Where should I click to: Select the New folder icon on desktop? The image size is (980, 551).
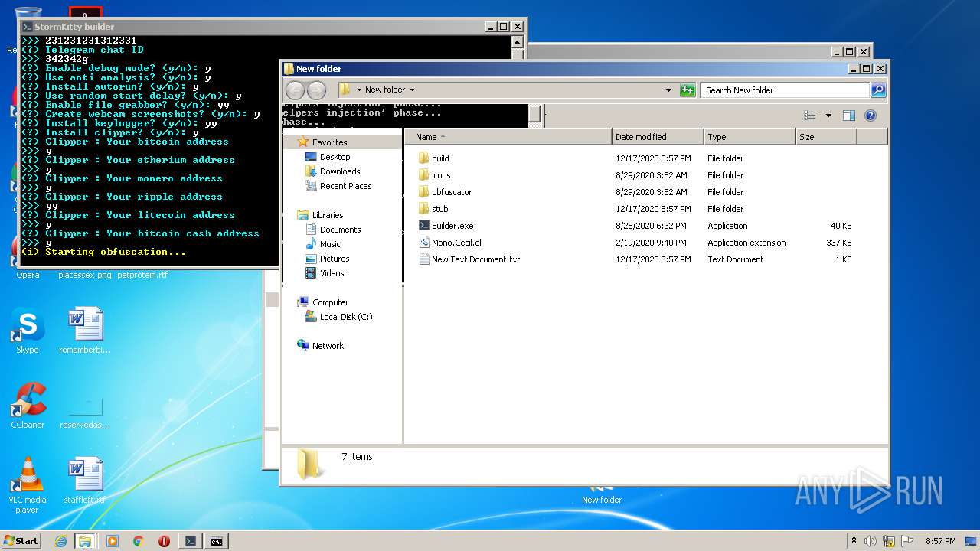click(x=602, y=494)
